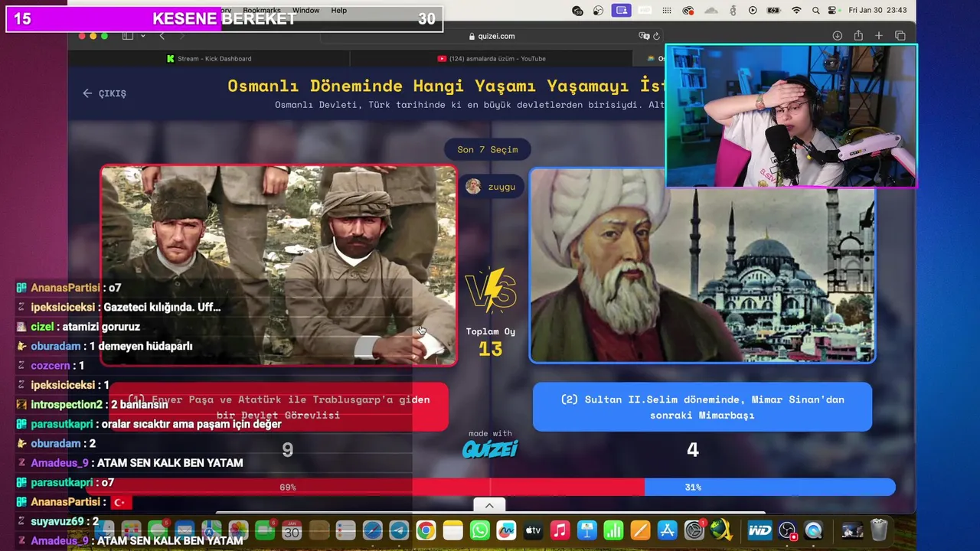Open Notes from the Dock
Image resolution: width=980 pixels, height=551 pixels.
point(452,530)
